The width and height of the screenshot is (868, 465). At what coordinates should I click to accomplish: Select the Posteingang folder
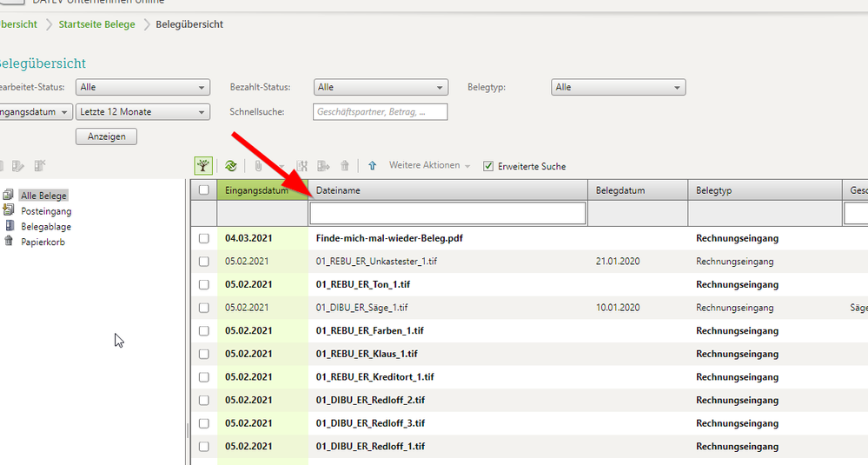pyautogui.click(x=46, y=211)
